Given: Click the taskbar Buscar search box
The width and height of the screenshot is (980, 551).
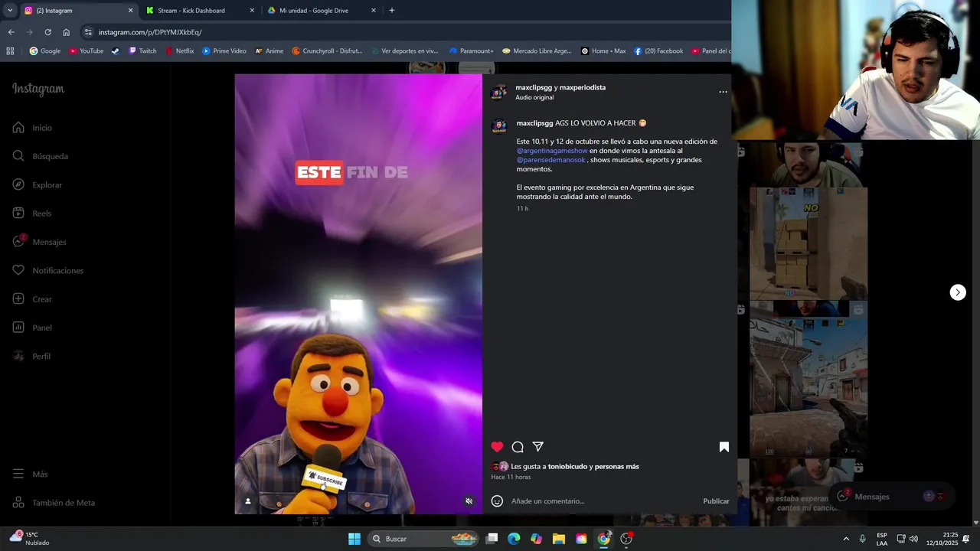Looking at the screenshot, I should 423,539.
